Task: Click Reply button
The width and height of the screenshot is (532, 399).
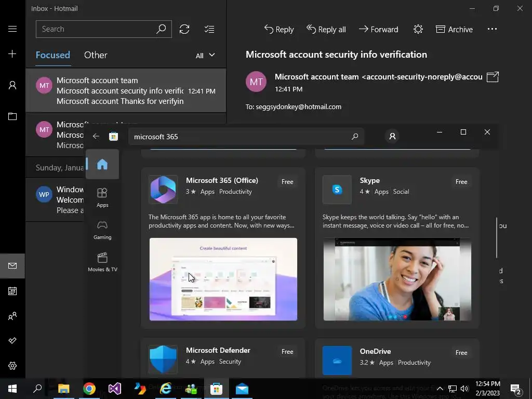Action: pos(279,30)
